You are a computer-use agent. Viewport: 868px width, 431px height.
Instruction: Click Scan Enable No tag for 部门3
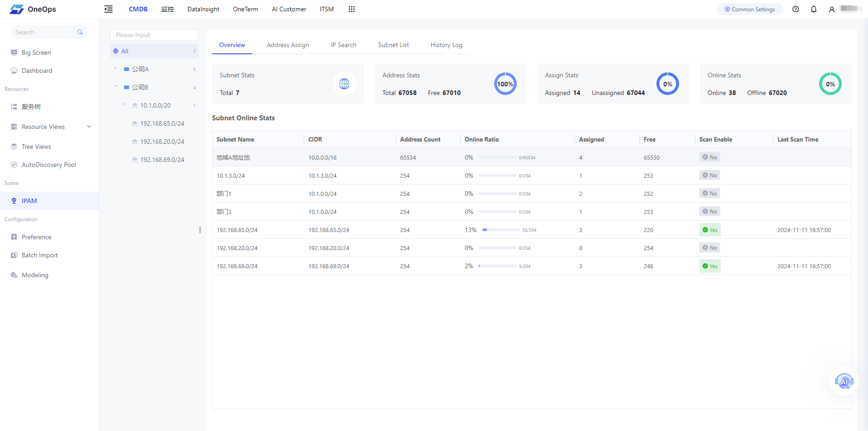(x=709, y=212)
